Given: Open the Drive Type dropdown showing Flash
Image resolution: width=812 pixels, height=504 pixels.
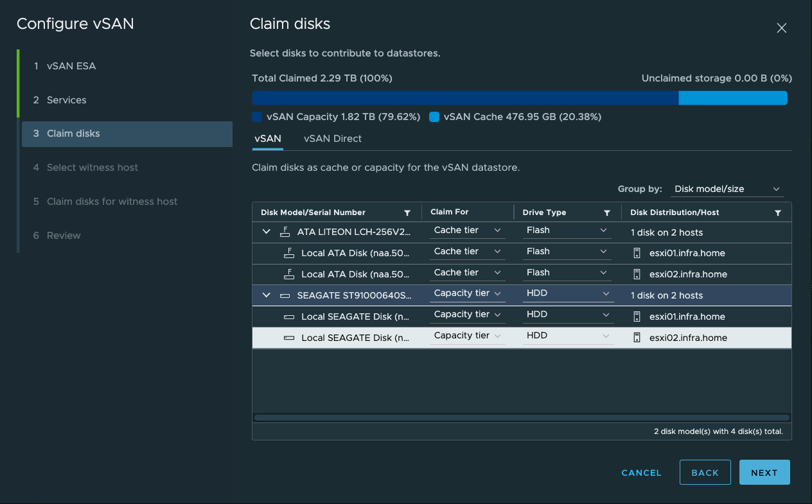Looking at the screenshot, I should point(567,230).
